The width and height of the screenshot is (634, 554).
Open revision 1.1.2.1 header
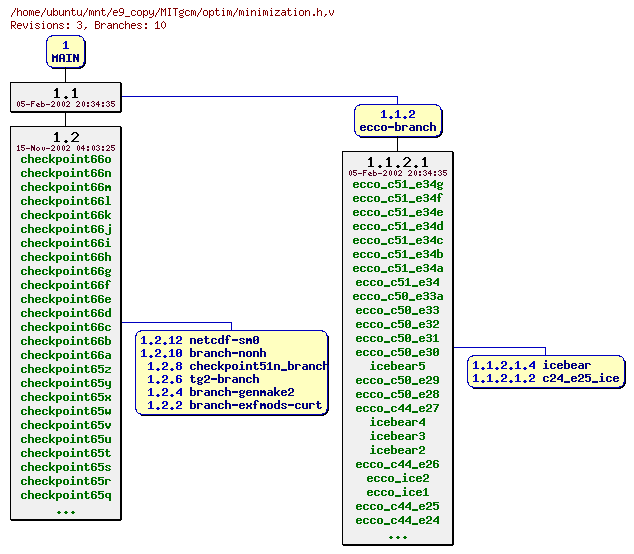[397, 165]
